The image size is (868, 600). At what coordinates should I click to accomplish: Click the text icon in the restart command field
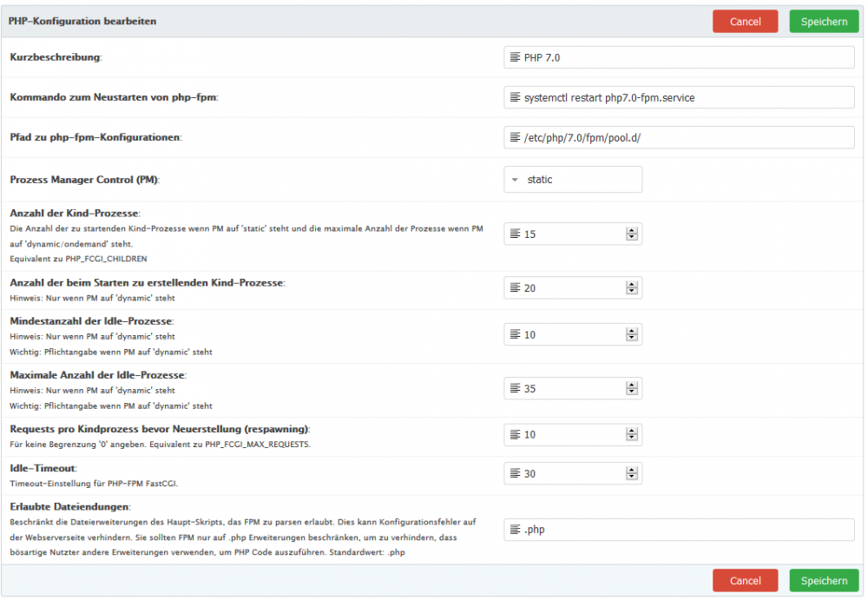(514, 97)
